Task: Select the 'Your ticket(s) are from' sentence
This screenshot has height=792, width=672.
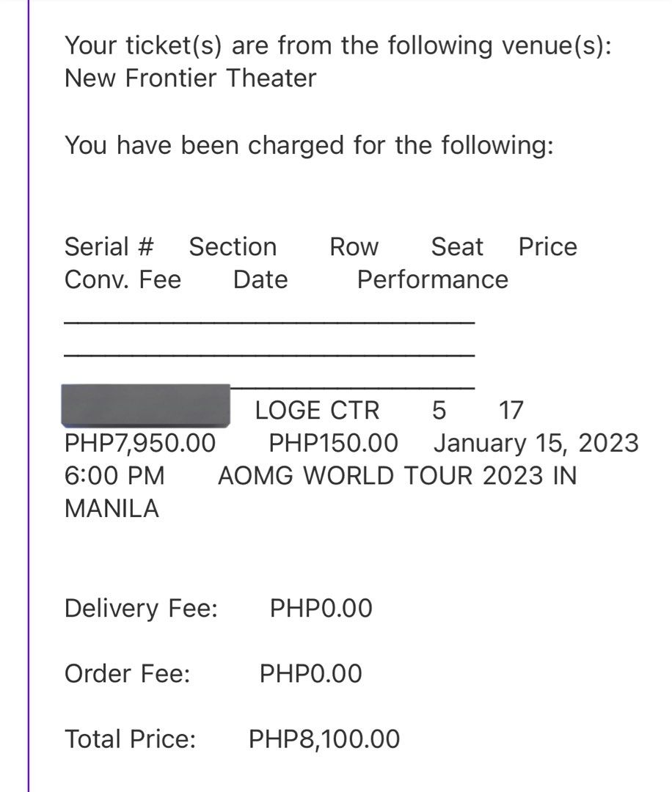Action: [x=338, y=46]
